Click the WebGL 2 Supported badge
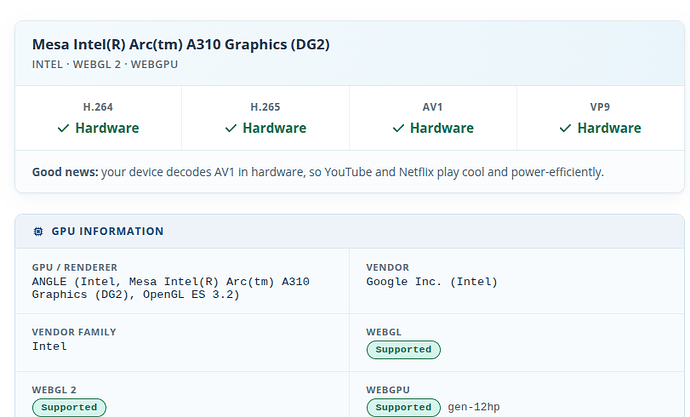 tap(69, 407)
